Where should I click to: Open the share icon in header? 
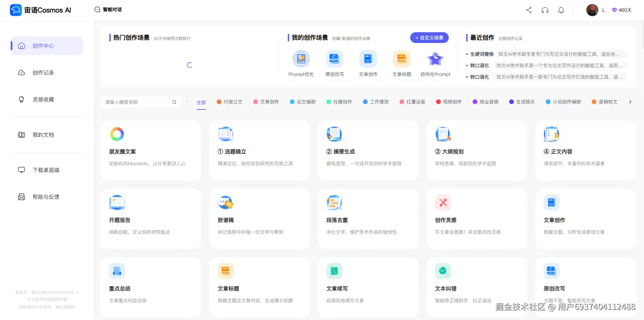(x=529, y=10)
